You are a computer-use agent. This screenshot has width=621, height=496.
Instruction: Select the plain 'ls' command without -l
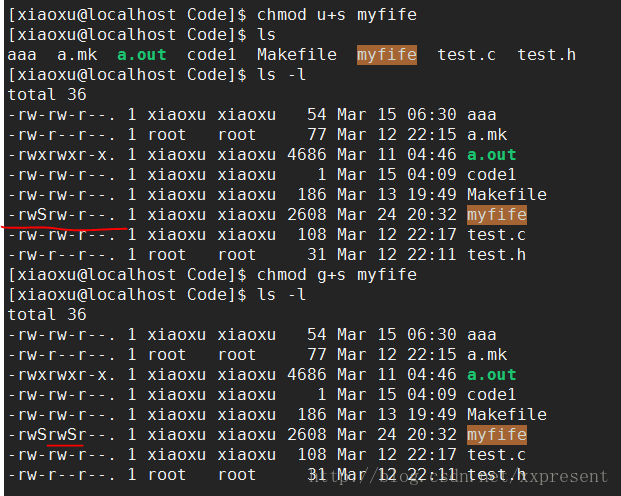[266, 35]
